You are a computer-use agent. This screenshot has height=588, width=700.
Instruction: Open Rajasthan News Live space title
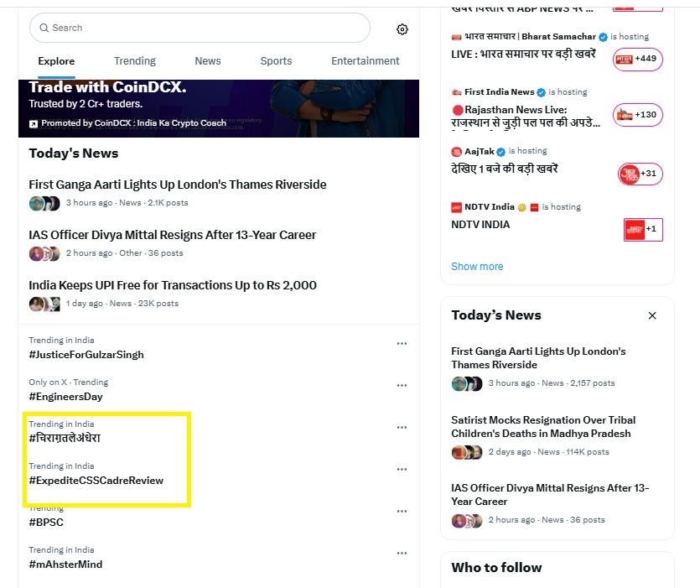tap(526, 116)
